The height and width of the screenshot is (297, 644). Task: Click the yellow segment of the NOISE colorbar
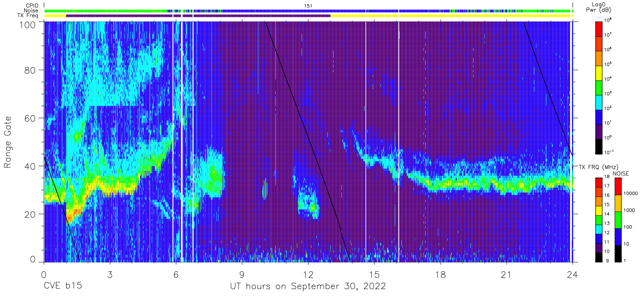[618, 203]
